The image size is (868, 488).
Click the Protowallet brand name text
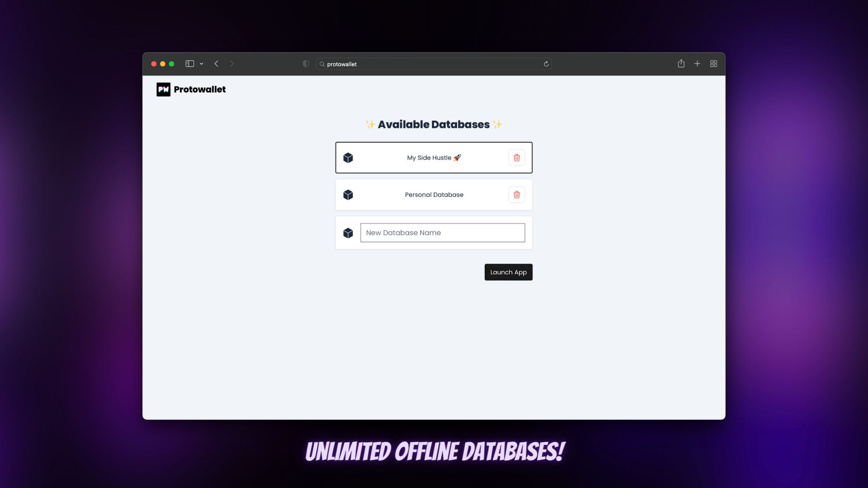(200, 89)
